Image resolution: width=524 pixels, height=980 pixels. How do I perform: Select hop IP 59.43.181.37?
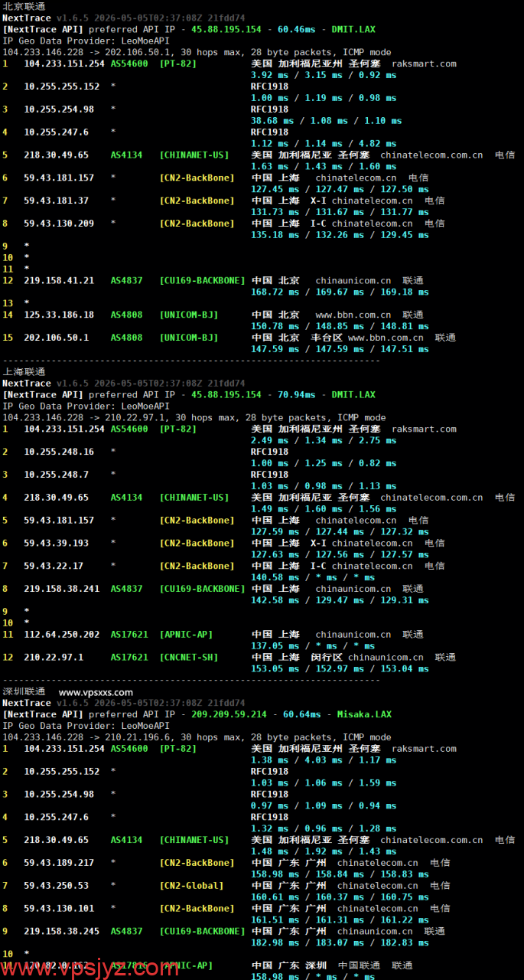coord(57,201)
